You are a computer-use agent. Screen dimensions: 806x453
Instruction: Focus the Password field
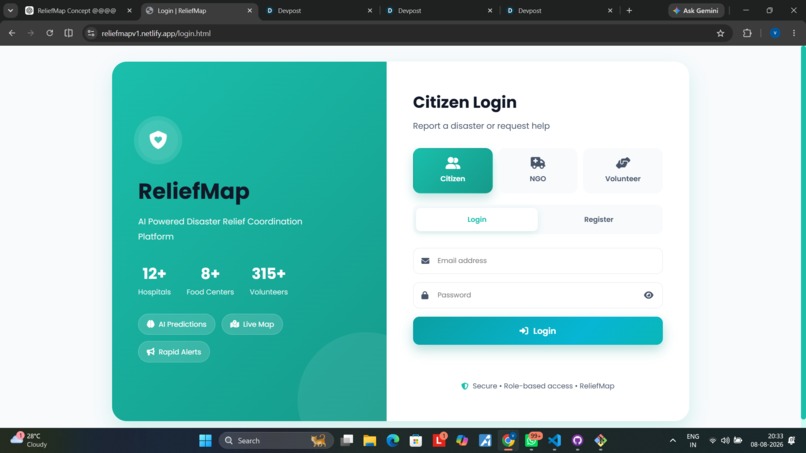pyautogui.click(x=538, y=295)
